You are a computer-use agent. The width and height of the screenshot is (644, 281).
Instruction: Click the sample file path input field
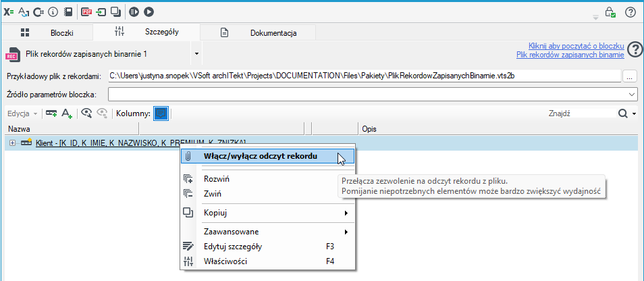[x=365, y=76]
